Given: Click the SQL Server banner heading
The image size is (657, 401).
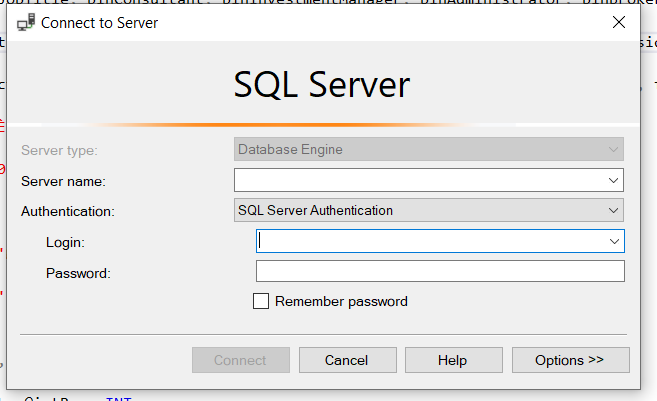Looking at the screenshot, I should click(x=321, y=85).
